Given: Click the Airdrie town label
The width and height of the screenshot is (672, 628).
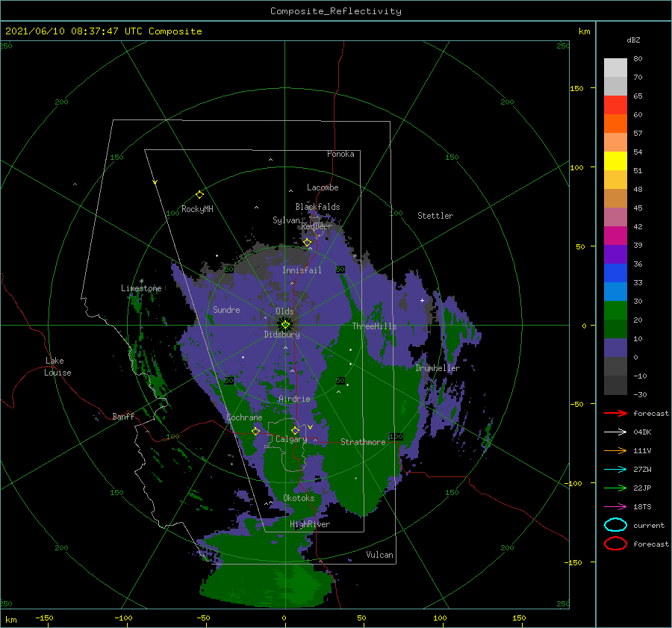Looking at the screenshot, I should pos(294,399).
